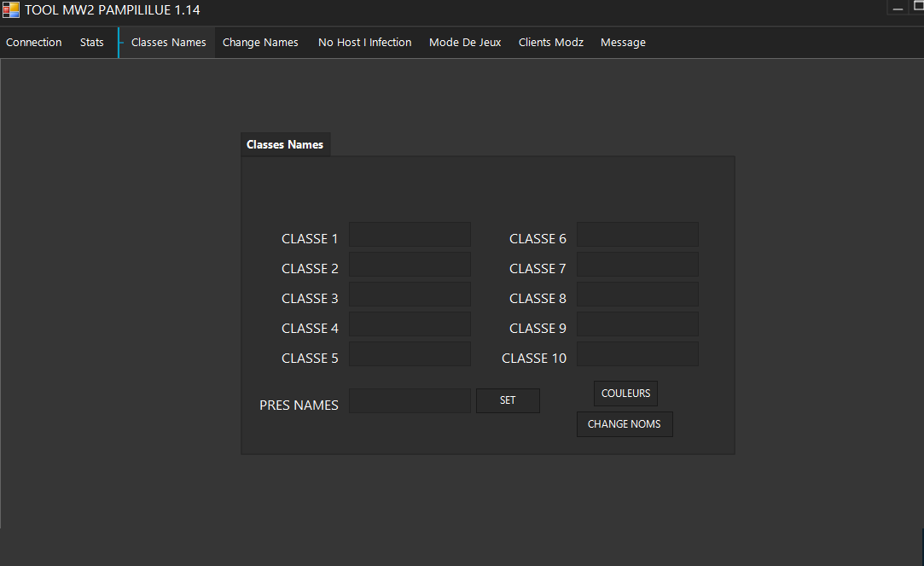924x566 pixels.
Task: Open the Clients Modz tab
Action: tap(551, 43)
